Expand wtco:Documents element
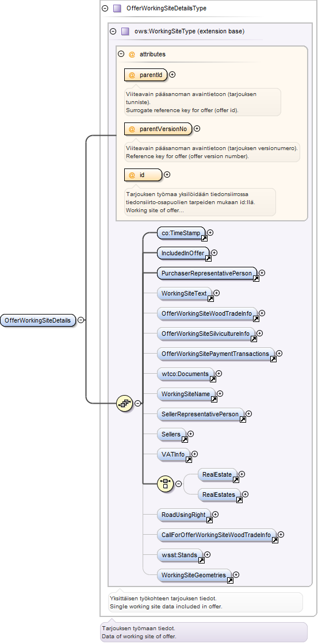This screenshot has height=644, width=318. coord(219,374)
